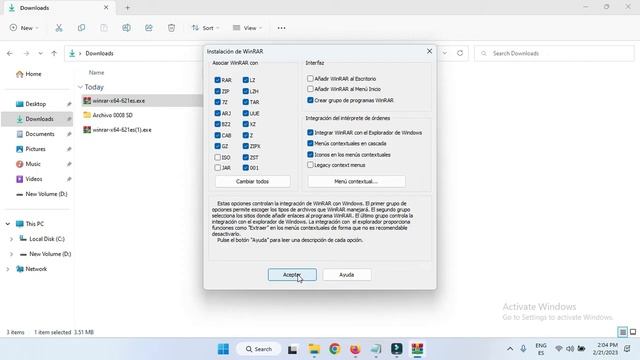
Task: Expand New Volume (D:) under This PC
Action: [11, 254]
